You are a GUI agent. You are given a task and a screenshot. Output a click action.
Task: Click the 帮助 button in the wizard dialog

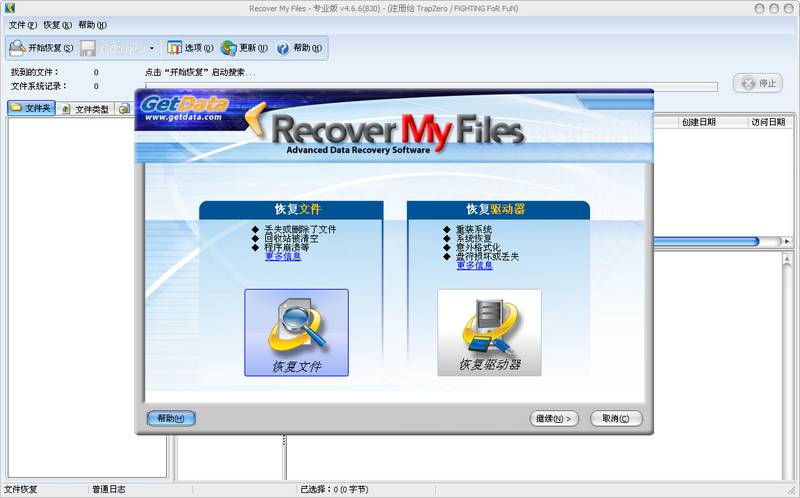click(x=171, y=418)
